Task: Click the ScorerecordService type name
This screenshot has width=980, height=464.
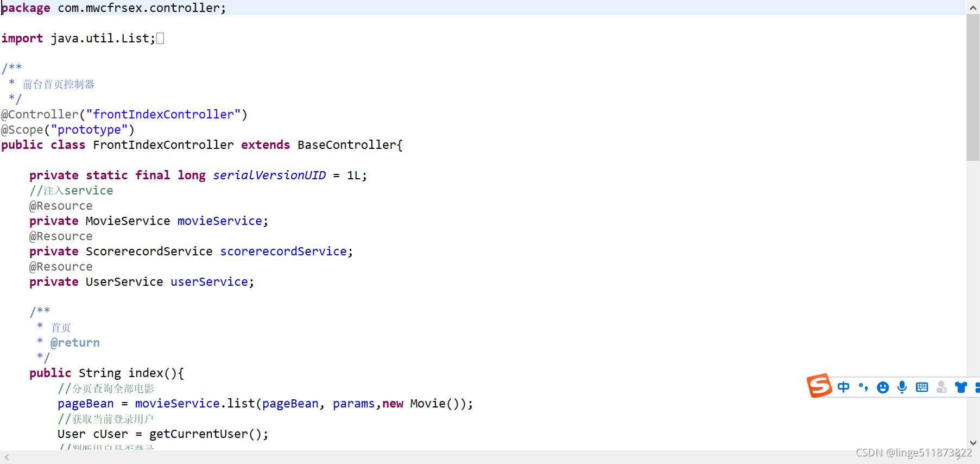Action: click(x=149, y=252)
